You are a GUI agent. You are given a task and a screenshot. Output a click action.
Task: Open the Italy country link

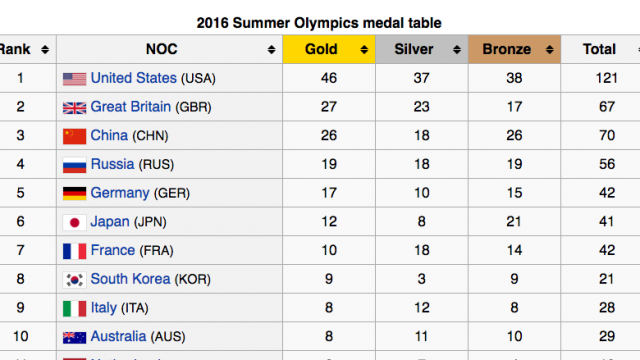(x=104, y=308)
